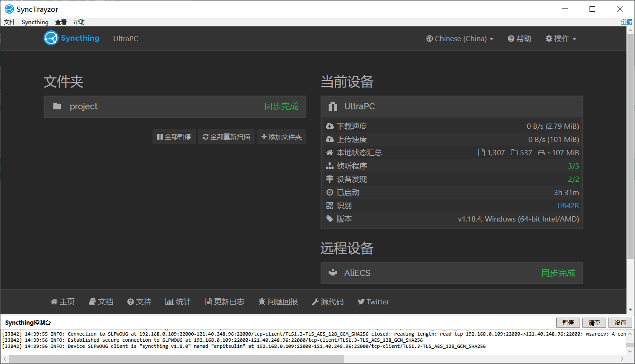
Task: Click the signpost icon beside 设备发现
Action: pos(330,179)
